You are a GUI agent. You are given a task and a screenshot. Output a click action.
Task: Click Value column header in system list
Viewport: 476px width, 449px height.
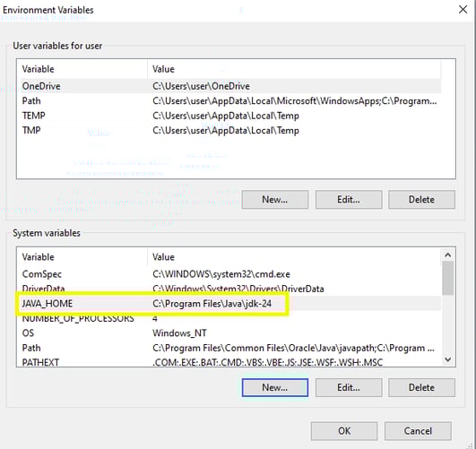[294, 257]
